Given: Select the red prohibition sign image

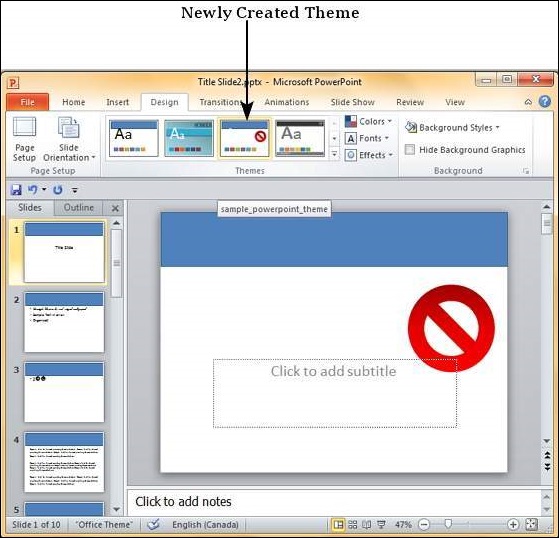Looking at the screenshot, I should click(x=451, y=328).
